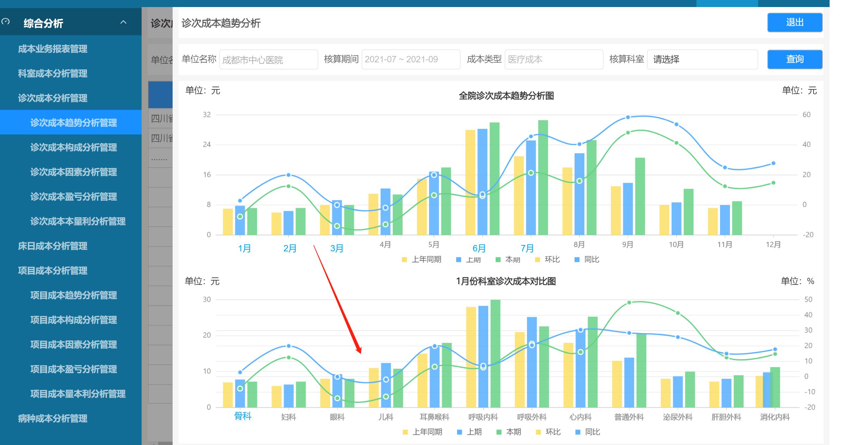868x445 pixels.
Task: Open 床日成本分析管理 menu item
Action: pyautogui.click(x=53, y=246)
